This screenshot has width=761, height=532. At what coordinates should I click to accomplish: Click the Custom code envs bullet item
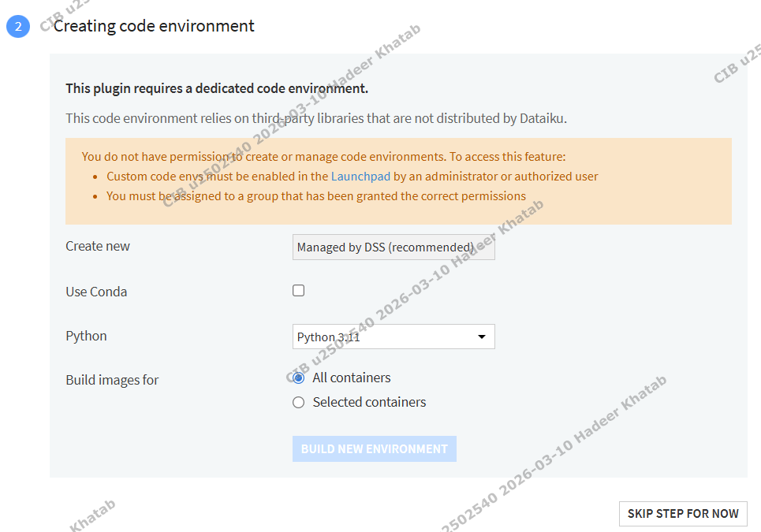point(218,177)
